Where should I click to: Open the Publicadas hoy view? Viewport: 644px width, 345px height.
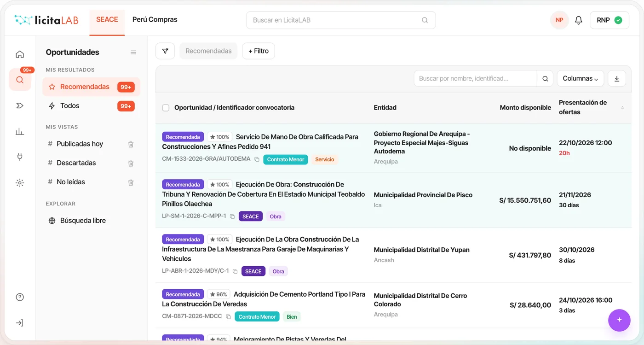pyautogui.click(x=80, y=144)
